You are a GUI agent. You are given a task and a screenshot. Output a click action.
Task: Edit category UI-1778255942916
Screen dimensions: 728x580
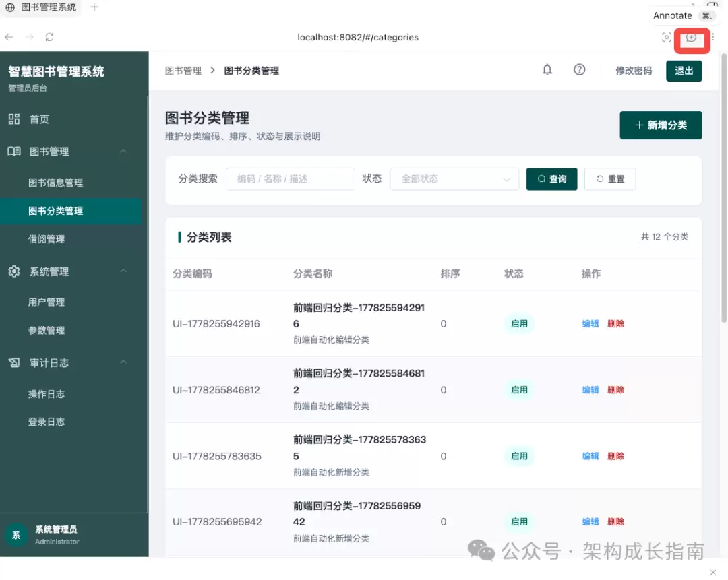(x=590, y=323)
